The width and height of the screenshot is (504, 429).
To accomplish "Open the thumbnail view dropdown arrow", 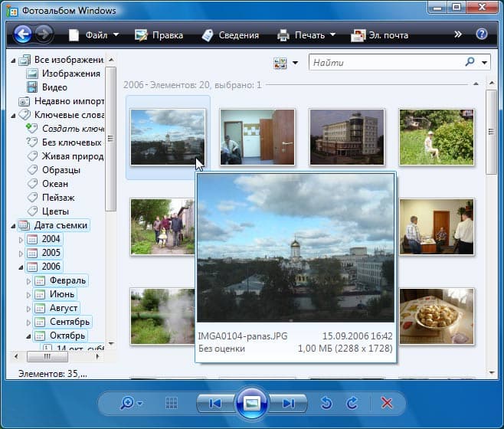I will (x=295, y=63).
